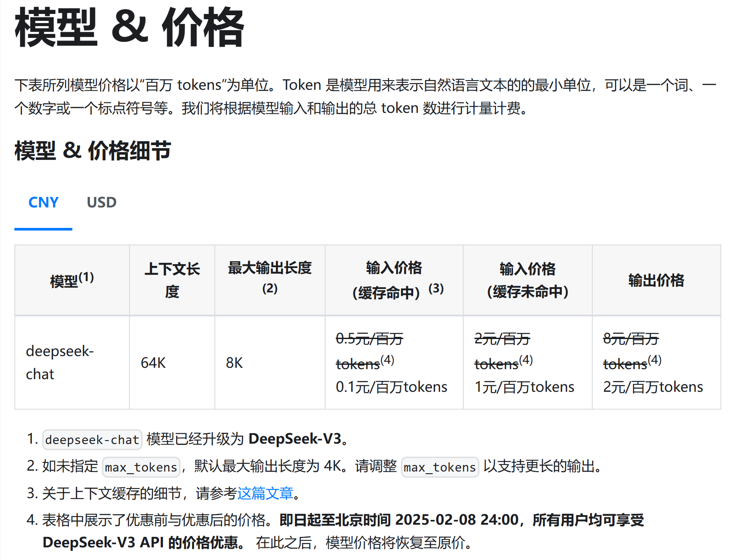Click the page title 模型 & 价格
Viewport: 737px width, 560px height.
coord(129,27)
